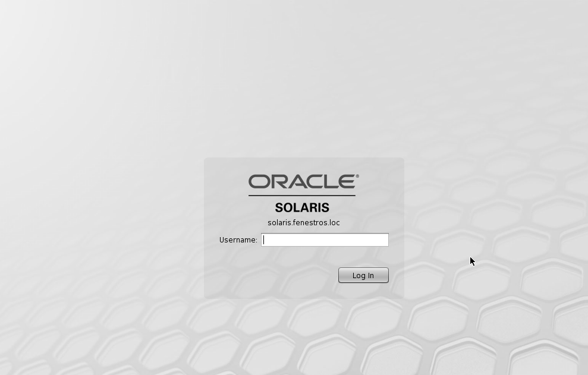
Task: Click the letter E in the Oracle logo
Action: pos(347,182)
